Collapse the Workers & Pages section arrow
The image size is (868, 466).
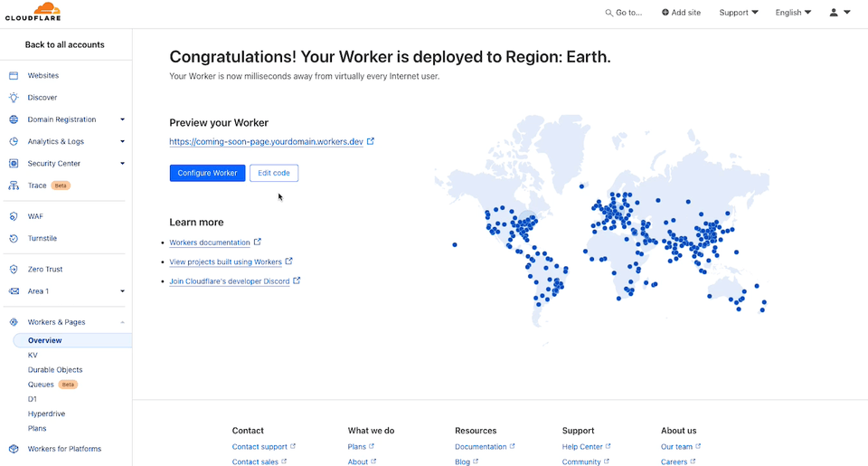pyautogui.click(x=122, y=322)
